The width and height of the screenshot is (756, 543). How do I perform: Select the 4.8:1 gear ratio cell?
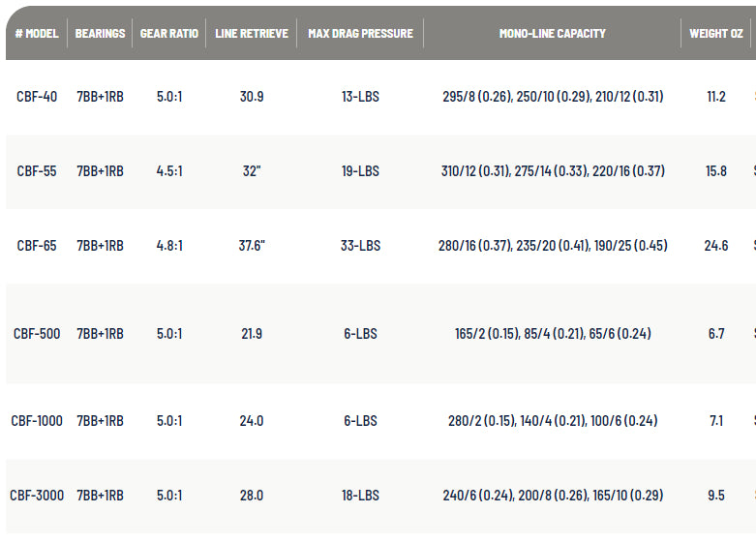pos(169,246)
